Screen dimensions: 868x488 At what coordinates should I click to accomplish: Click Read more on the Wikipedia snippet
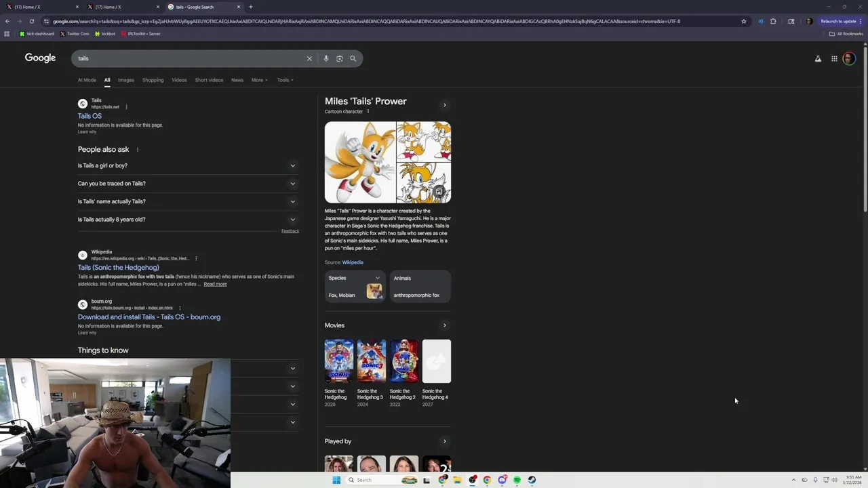pos(215,284)
